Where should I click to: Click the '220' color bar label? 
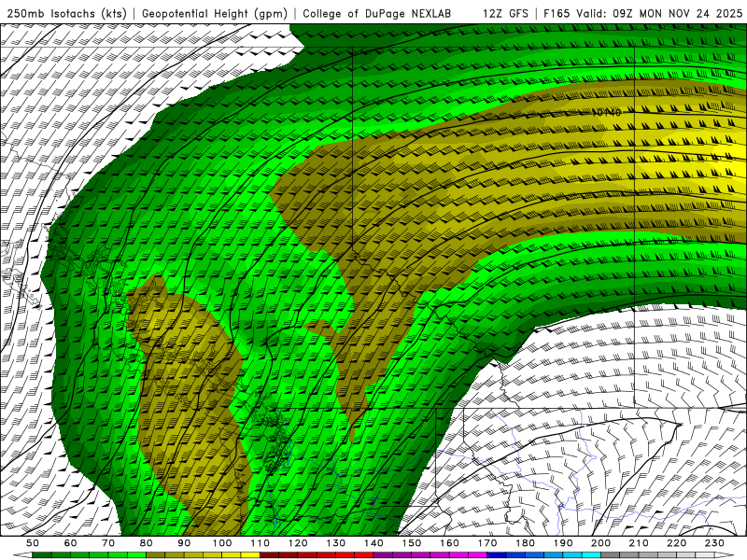pos(676,543)
